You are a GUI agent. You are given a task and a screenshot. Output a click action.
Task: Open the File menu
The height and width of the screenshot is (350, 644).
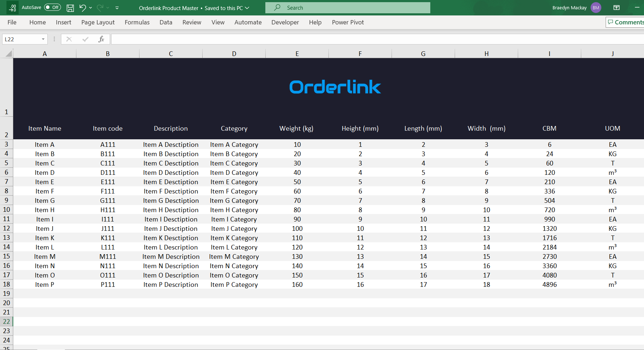point(12,22)
